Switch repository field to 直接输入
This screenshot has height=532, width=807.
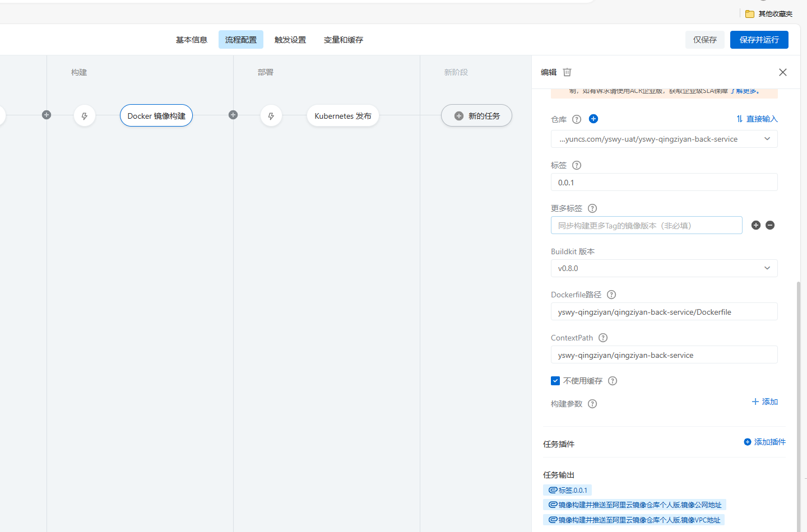pos(757,119)
